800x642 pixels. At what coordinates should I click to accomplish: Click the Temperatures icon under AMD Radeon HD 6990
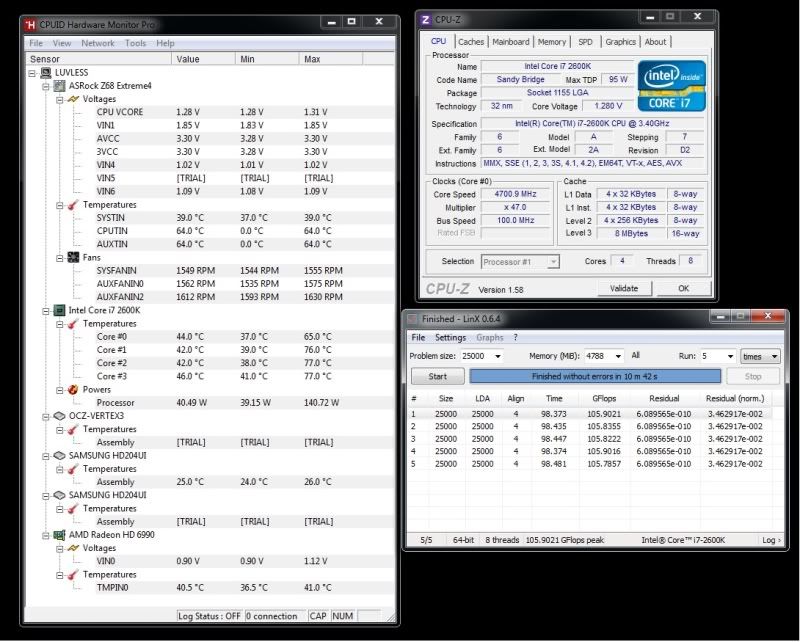(73, 575)
